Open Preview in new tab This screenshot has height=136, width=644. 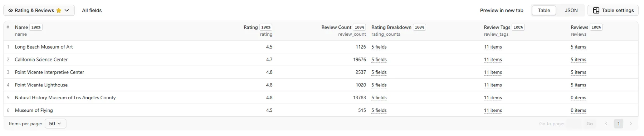pyautogui.click(x=502, y=10)
